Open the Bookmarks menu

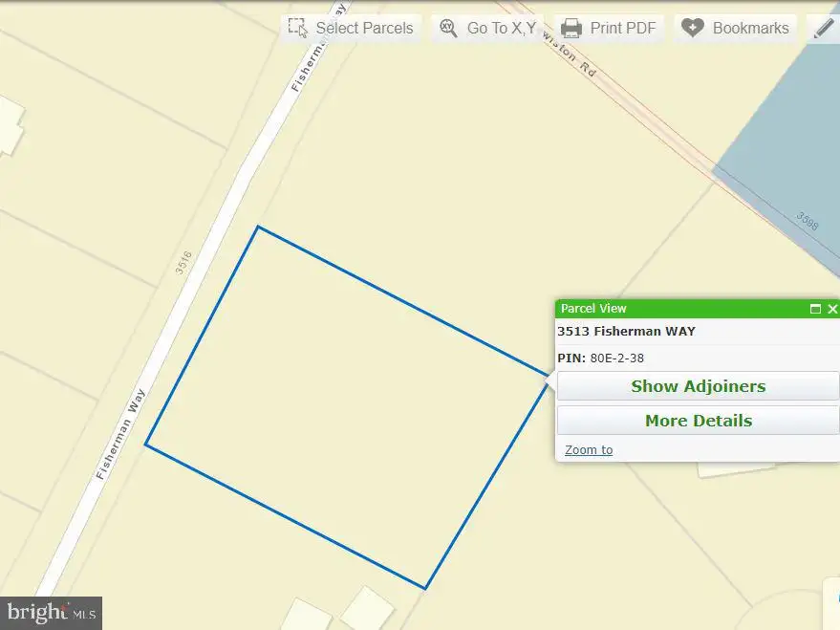736,28
